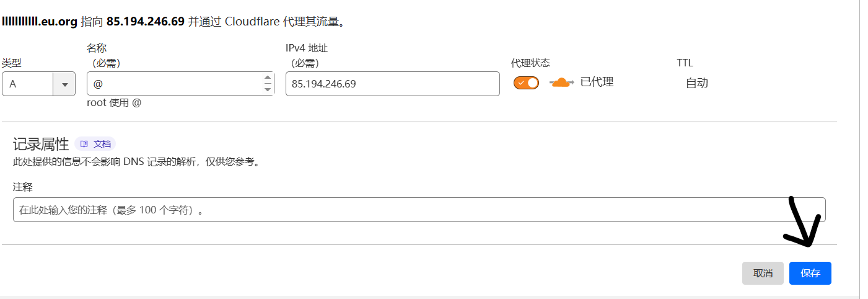This screenshot has width=868, height=299.
Task: Click the 代理状态 column label
Action: click(x=530, y=63)
